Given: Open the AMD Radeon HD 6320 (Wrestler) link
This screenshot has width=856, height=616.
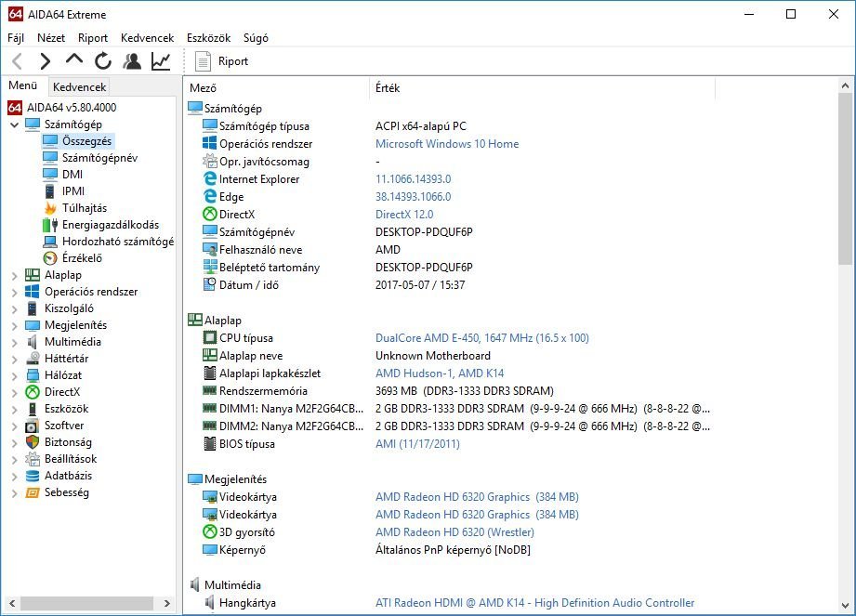Looking at the screenshot, I should point(454,532).
